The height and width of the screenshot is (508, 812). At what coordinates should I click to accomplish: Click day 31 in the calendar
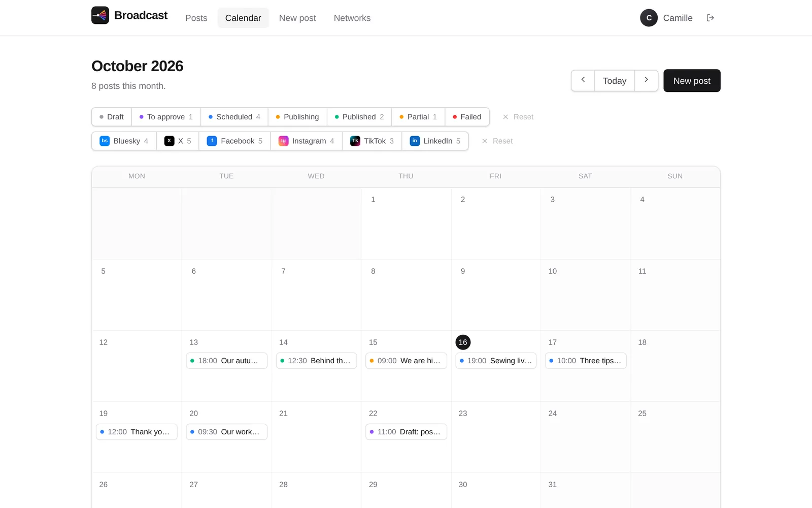(553, 485)
